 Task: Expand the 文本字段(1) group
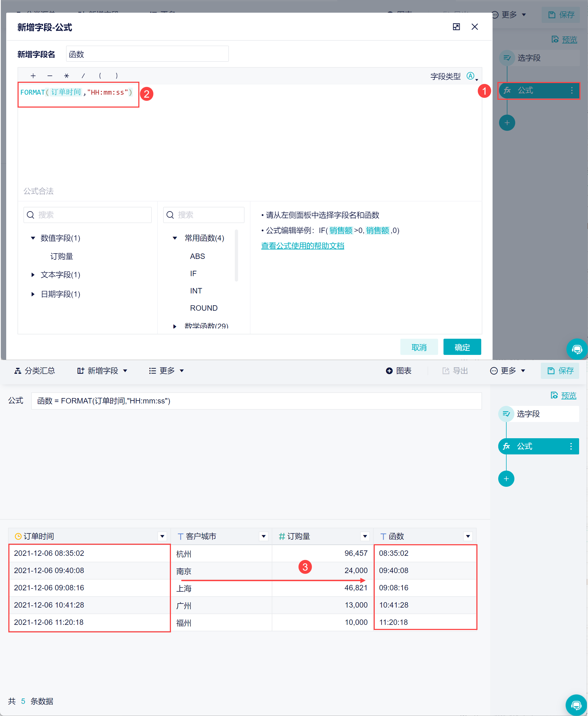tap(33, 275)
